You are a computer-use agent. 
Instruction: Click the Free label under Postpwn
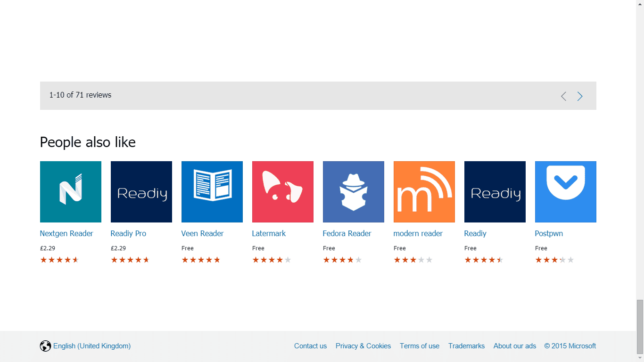[x=541, y=248]
